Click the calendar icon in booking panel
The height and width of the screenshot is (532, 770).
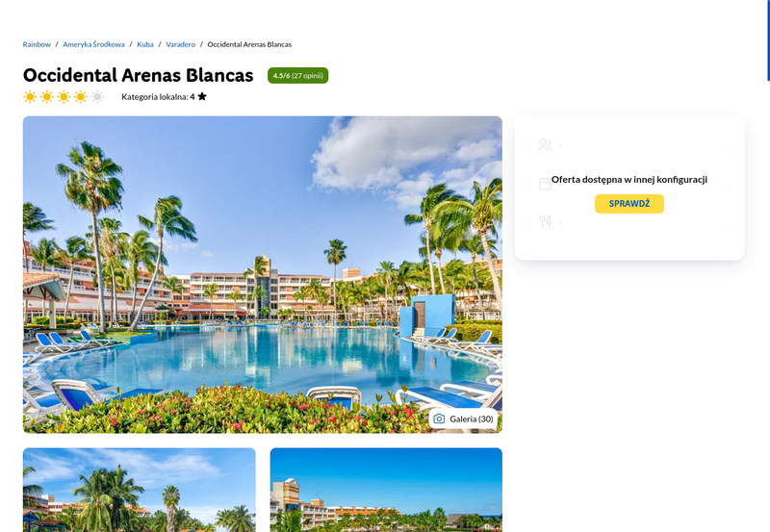coord(545,184)
